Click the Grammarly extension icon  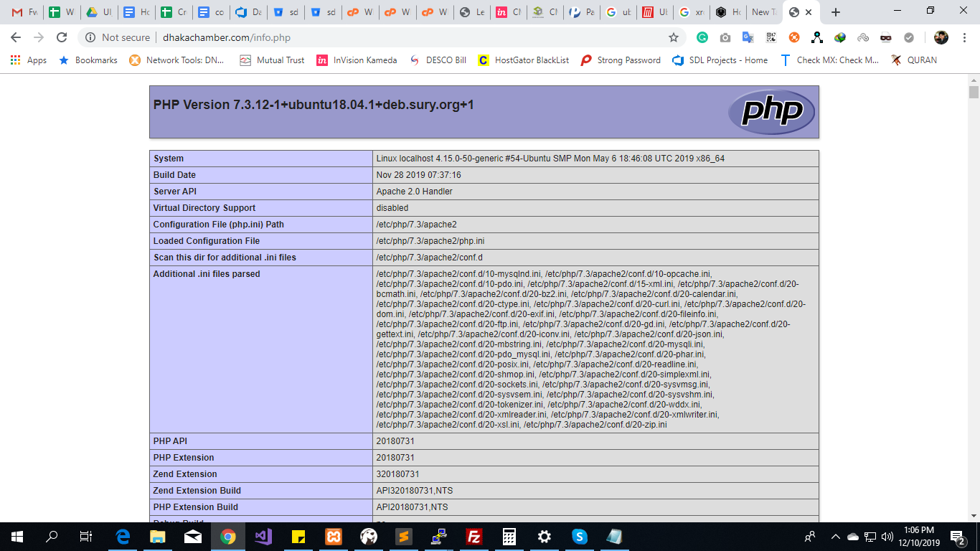(702, 37)
